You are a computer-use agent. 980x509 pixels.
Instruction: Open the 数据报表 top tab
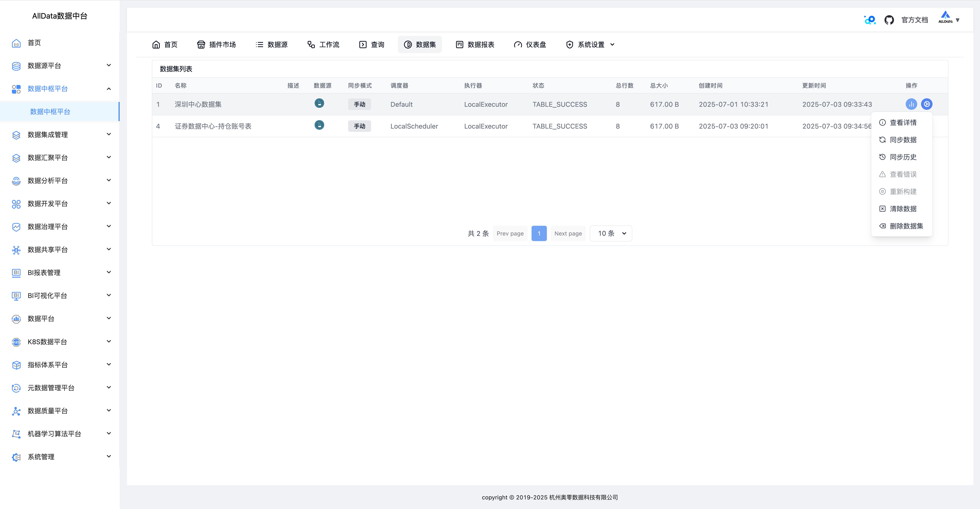click(475, 44)
